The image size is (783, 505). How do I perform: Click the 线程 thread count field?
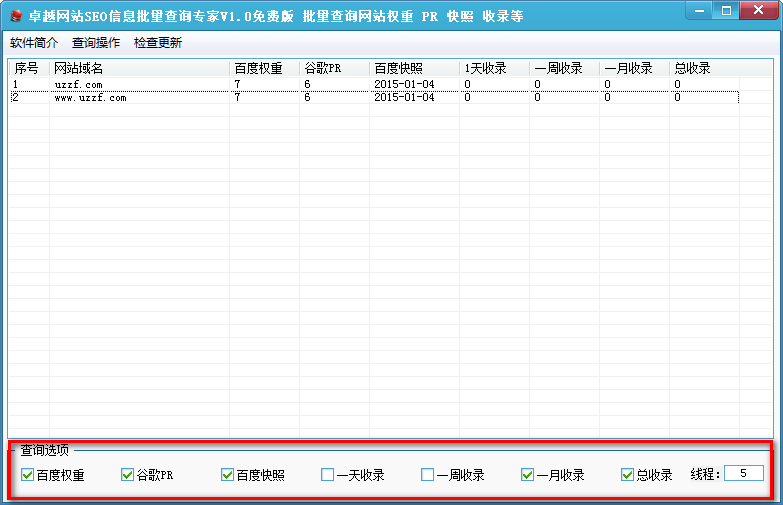(x=744, y=473)
